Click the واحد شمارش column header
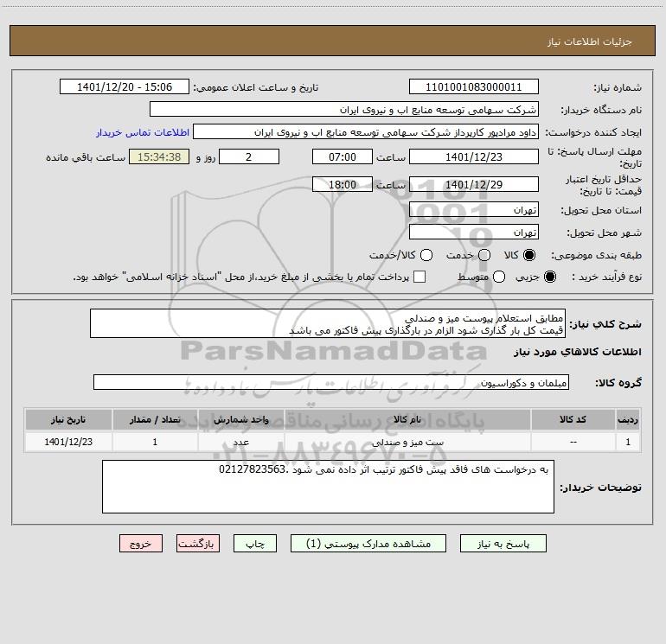666x644 pixels. pos(240,419)
